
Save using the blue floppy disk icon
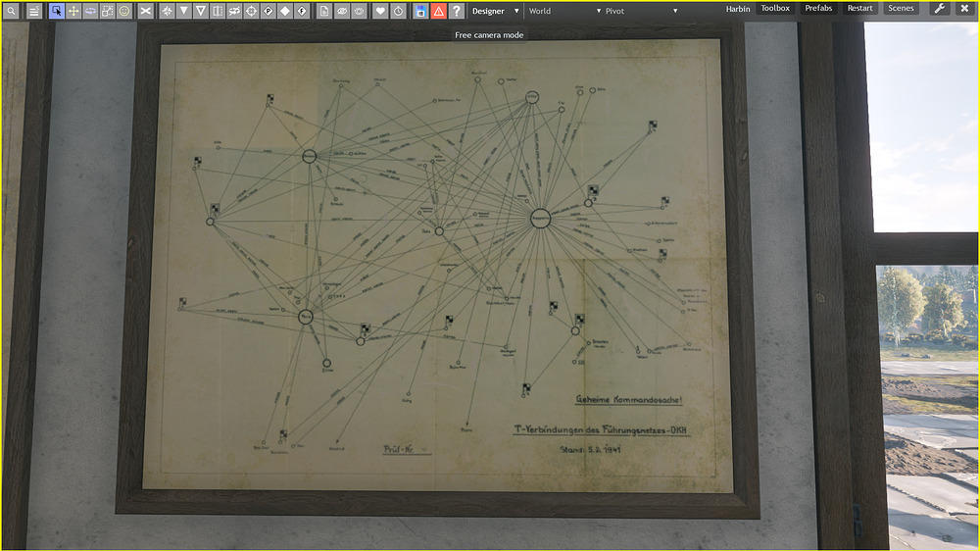pyautogui.click(x=420, y=11)
